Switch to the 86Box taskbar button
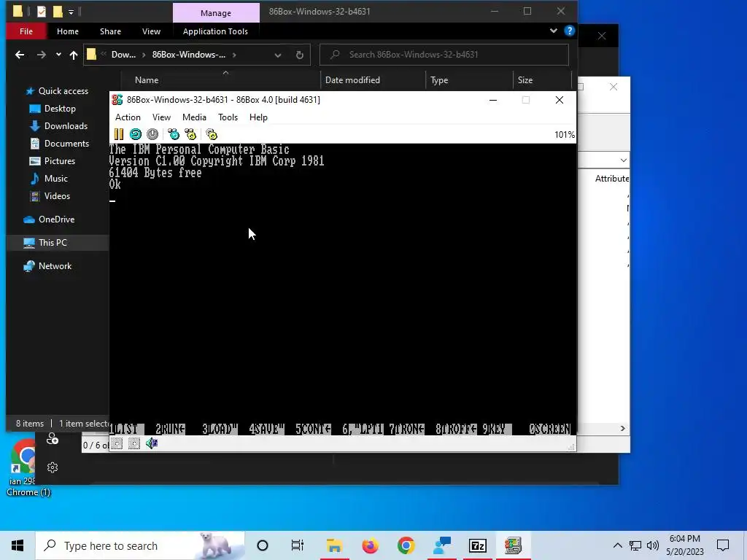 coord(513,545)
